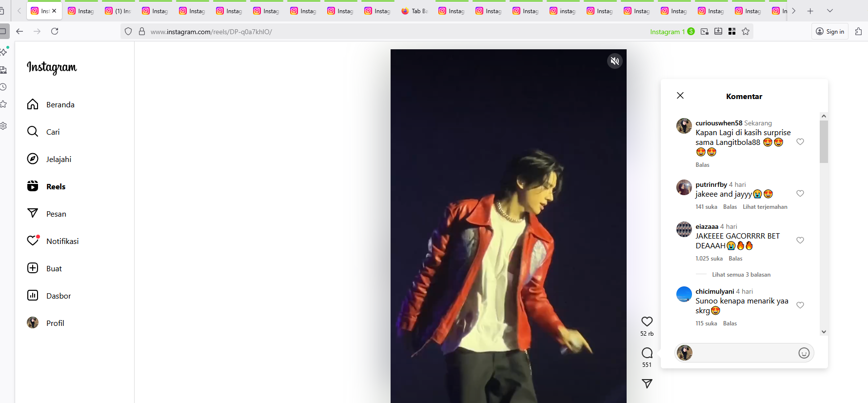Open extensions icon in toolbar
The width and height of the screenshot is (868, 403).
click(858, 31)
